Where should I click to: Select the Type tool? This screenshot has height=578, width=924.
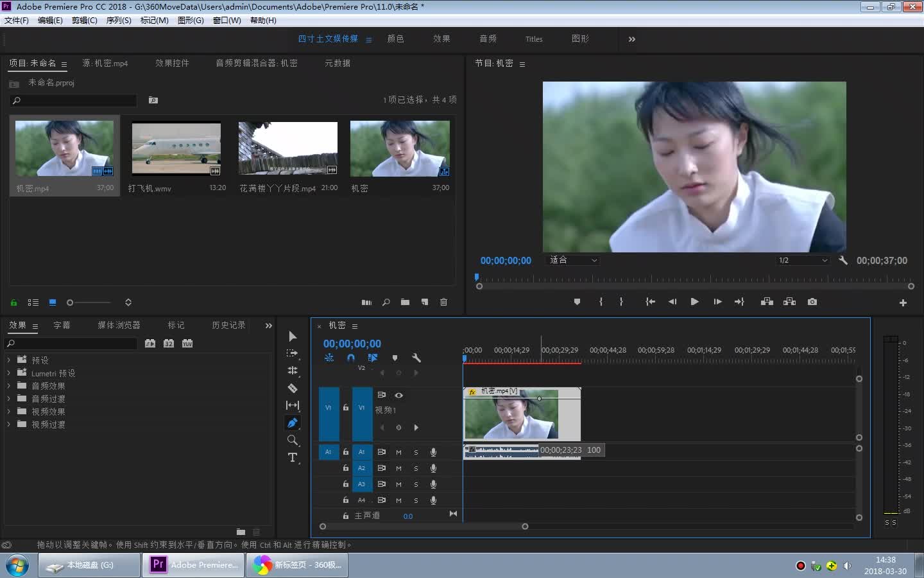(293, 457)
